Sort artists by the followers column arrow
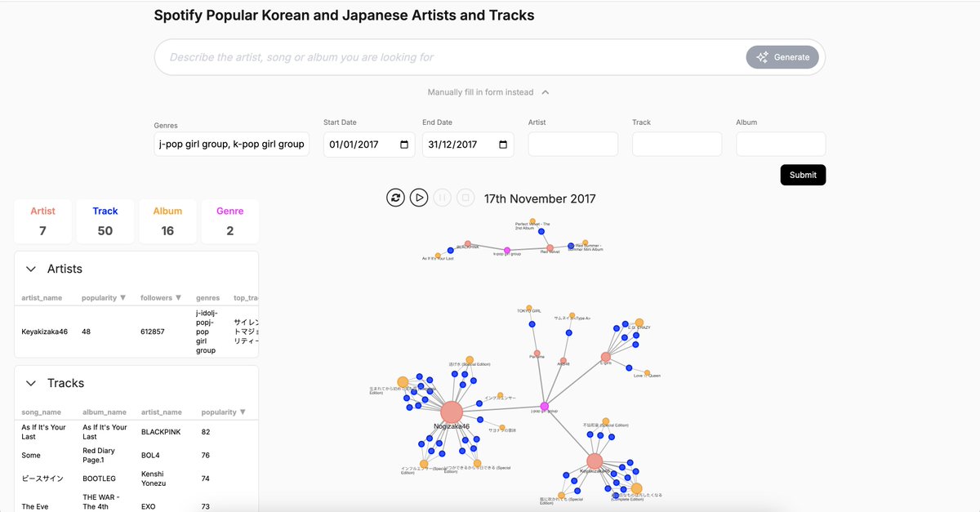The width and height of the screenshot is (980, 512). tap(178, 298)
